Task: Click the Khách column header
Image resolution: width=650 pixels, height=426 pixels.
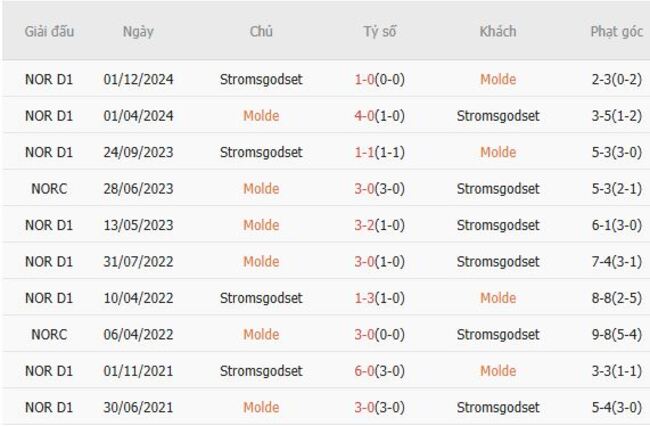Action: pyautogui.click(x=497, y=31)
